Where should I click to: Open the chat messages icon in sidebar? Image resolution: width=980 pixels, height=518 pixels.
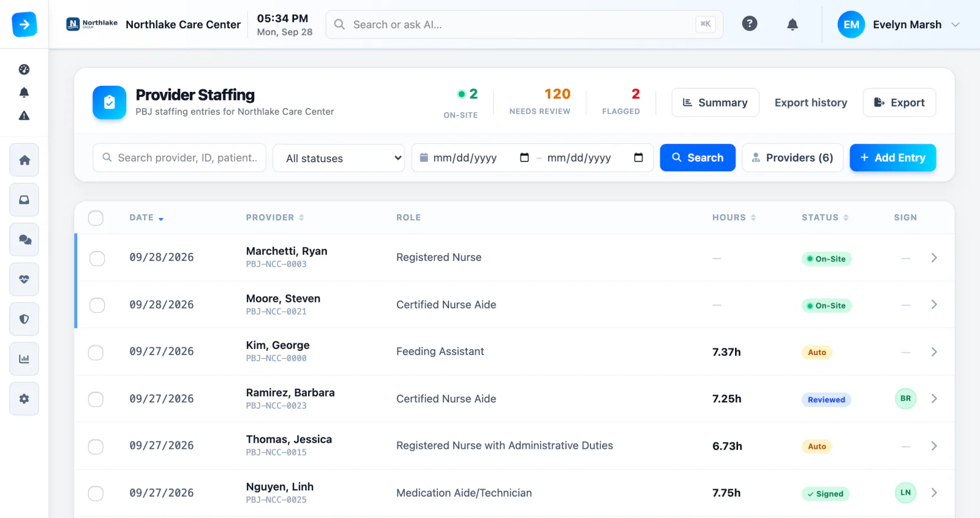pyautogui.click(x=24, y=239)
